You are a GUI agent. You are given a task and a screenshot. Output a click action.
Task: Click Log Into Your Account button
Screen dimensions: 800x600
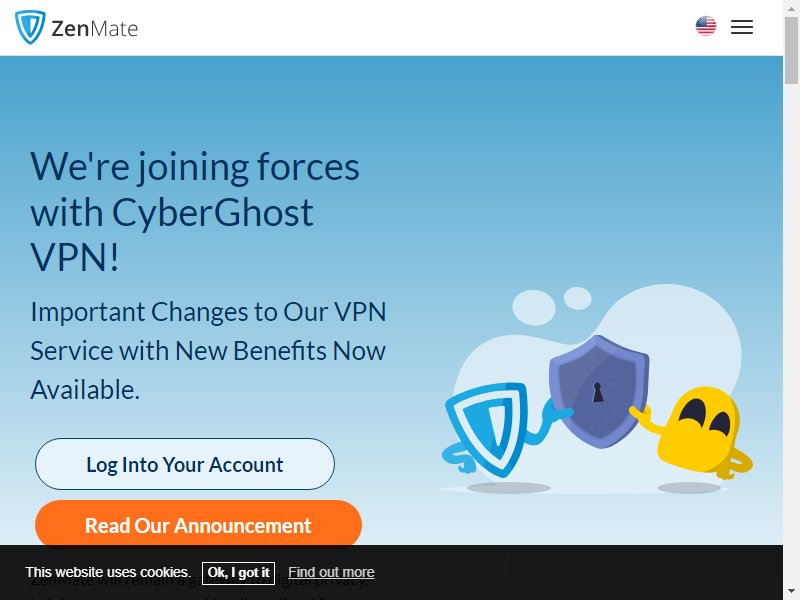tap(185, 464)
